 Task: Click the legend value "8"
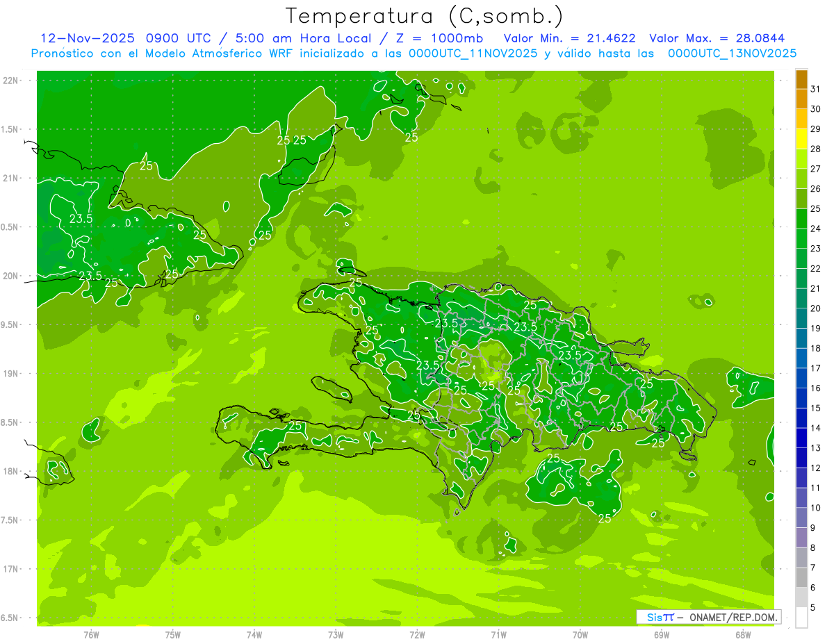[x=813, y=548]
